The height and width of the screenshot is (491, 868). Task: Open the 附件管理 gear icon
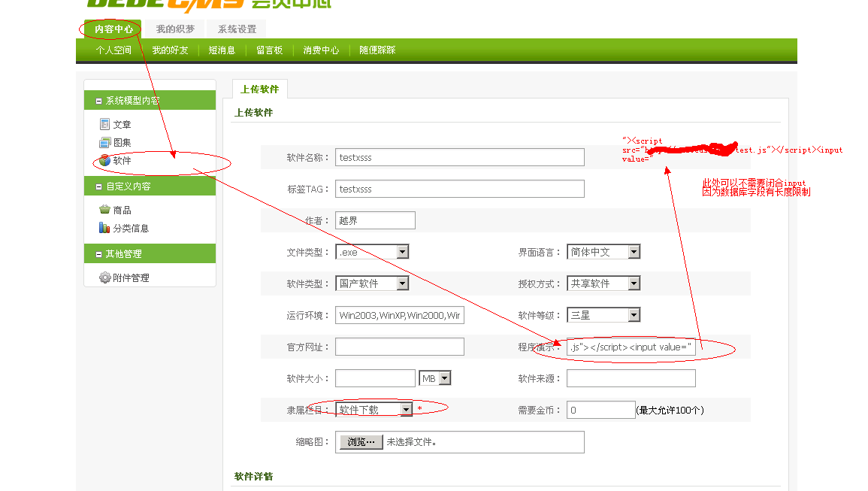click(104, 277)
